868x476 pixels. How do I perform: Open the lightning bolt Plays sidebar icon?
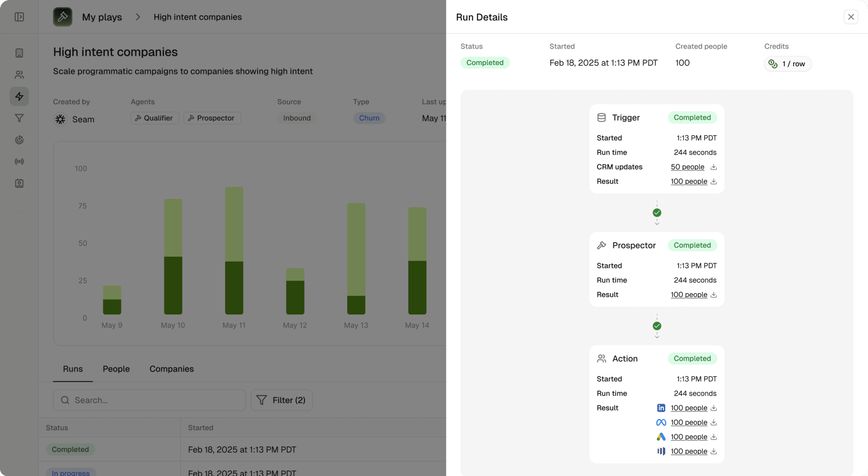pyautogui.click(x=19, y=96)
